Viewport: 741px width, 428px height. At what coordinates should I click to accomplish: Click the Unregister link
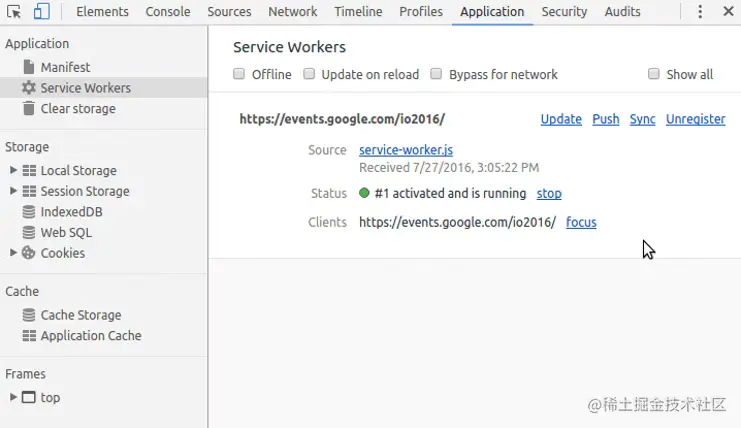pyautogui.click(x=696, y=119)
